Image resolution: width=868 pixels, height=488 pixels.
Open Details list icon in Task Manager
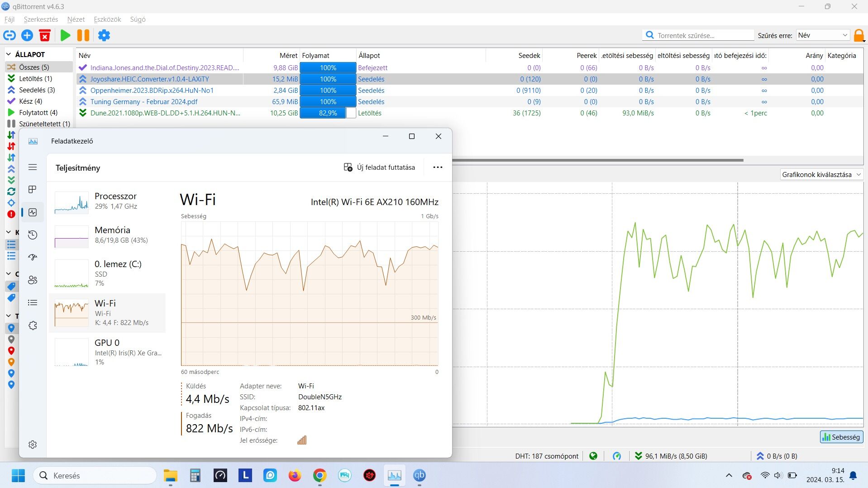pos(33,302)
